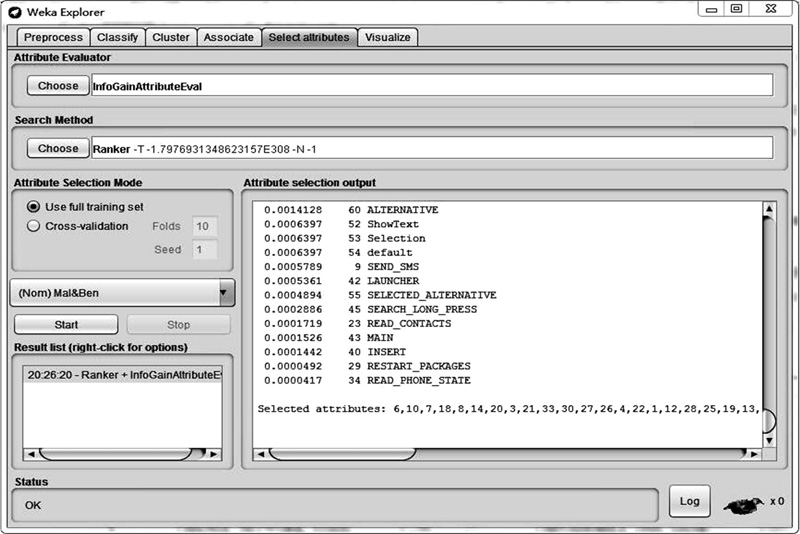This screenshot has width=800, height=534.
Task: Choose a Search Method
Action: coord(58,148)
